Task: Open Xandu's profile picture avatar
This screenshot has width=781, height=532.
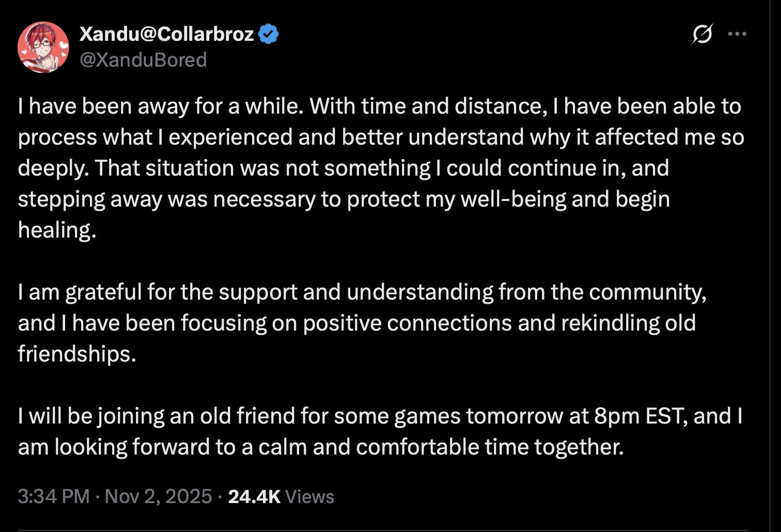Action: click(43, 47)
